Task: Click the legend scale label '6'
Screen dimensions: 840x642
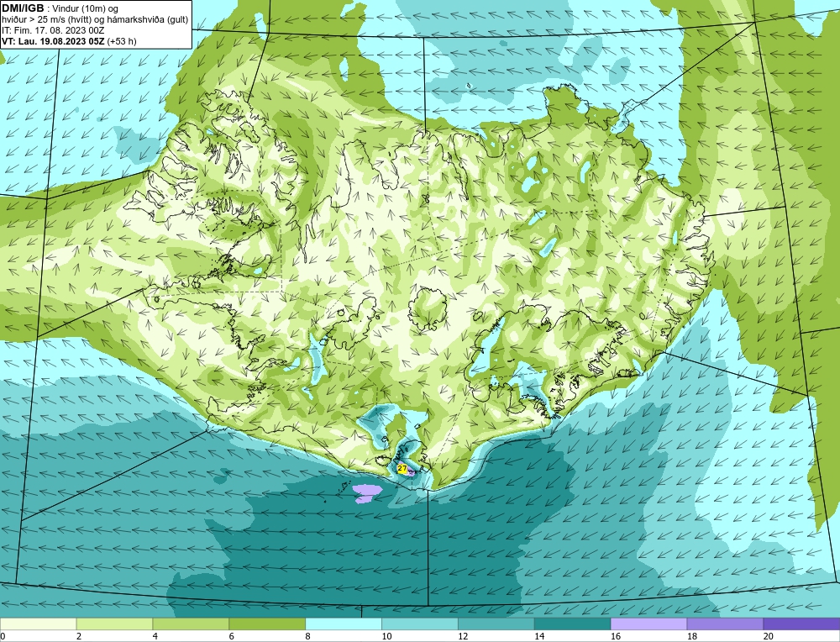Action: point(232,636)
